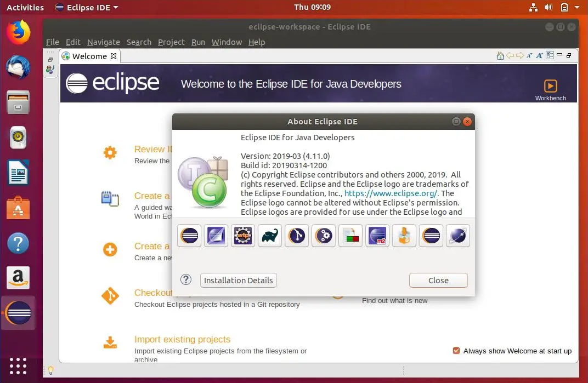Image resolution: width=588 pixels, height=383 pixels.
Task: Click the orange gear Review configuration icon
Action: (x=110, y=152)
